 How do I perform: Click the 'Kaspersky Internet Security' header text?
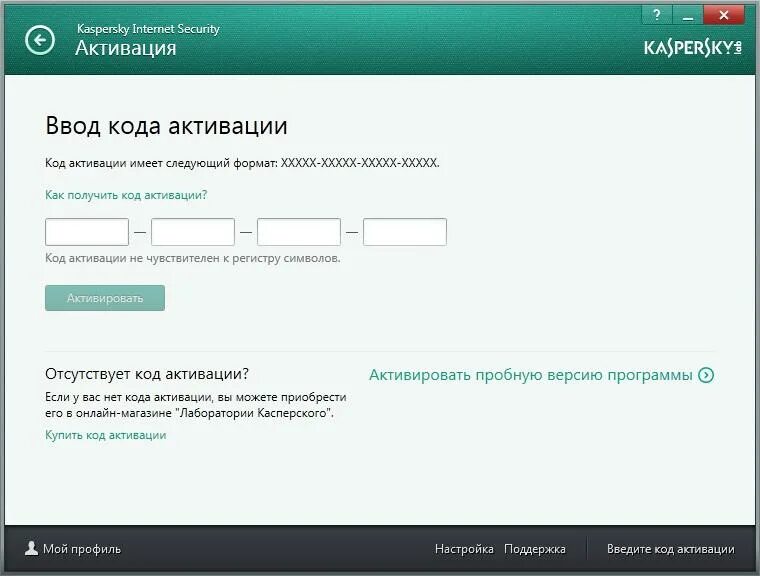point(148,29)
